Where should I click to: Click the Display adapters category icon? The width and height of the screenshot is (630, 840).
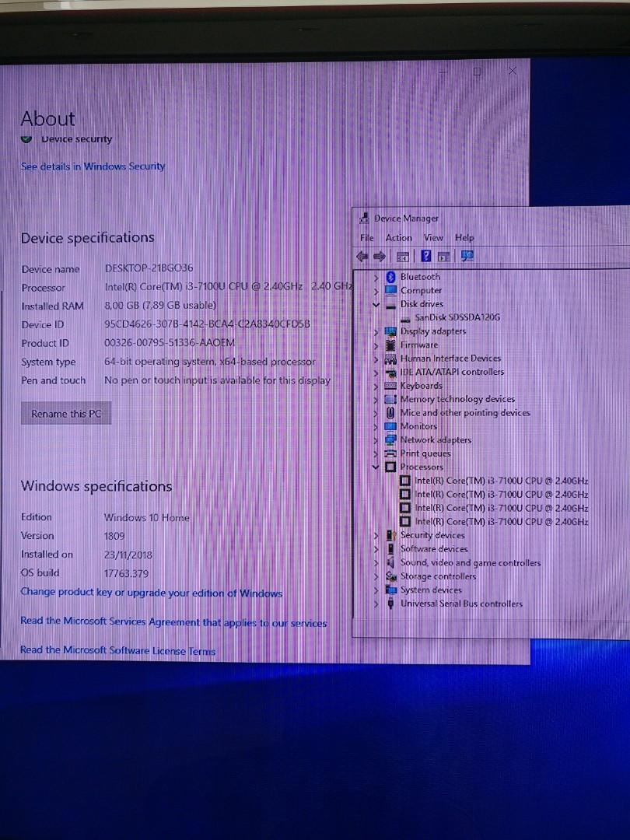click(390, 331)
